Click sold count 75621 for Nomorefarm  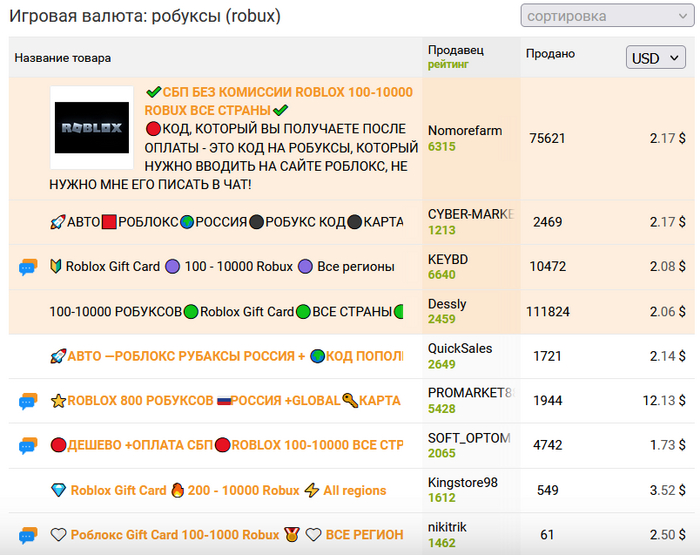[547, 138]
